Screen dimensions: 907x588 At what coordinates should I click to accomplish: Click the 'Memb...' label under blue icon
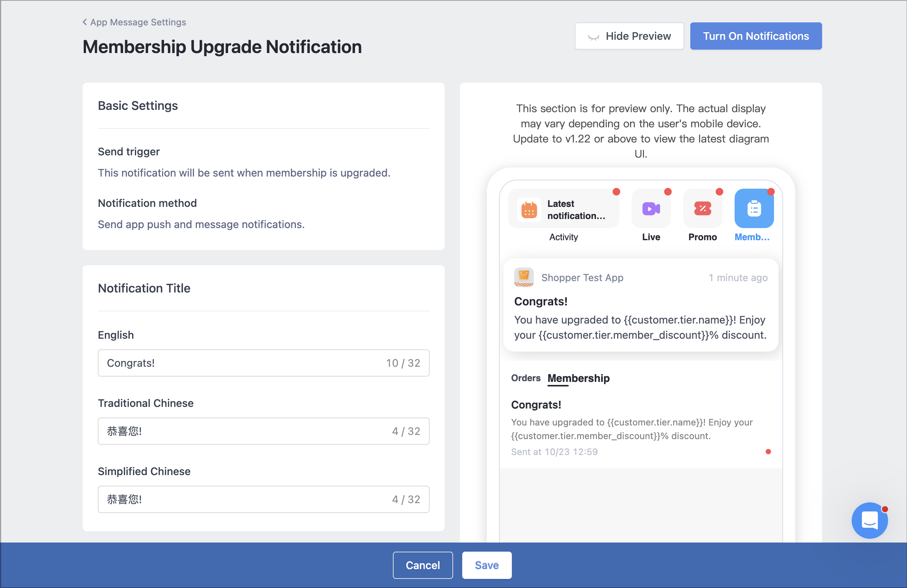click(x=752, y=237)
